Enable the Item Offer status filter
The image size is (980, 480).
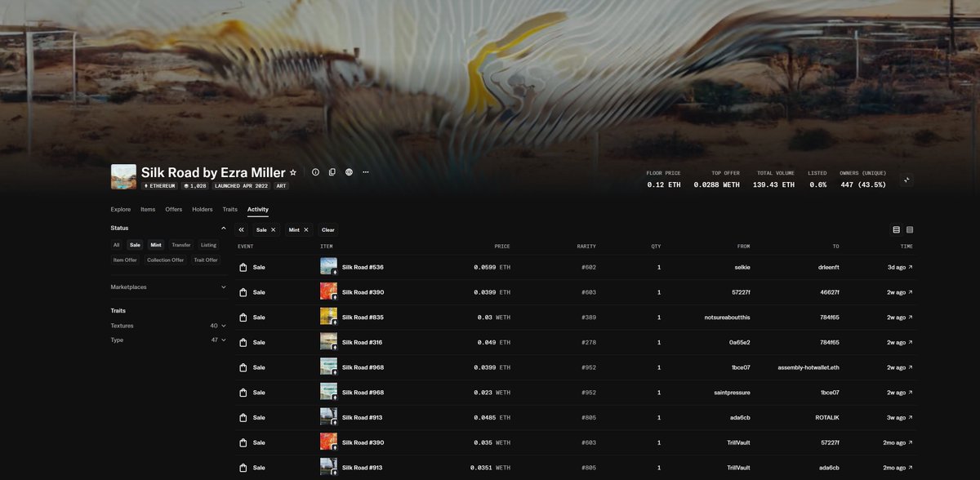click(x=125, y=260)
